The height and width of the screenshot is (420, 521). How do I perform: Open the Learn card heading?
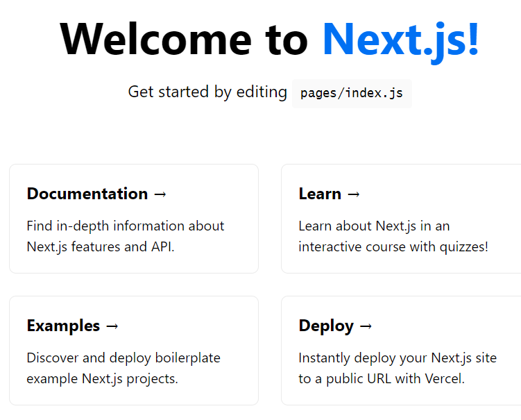(x=320, y=194)
